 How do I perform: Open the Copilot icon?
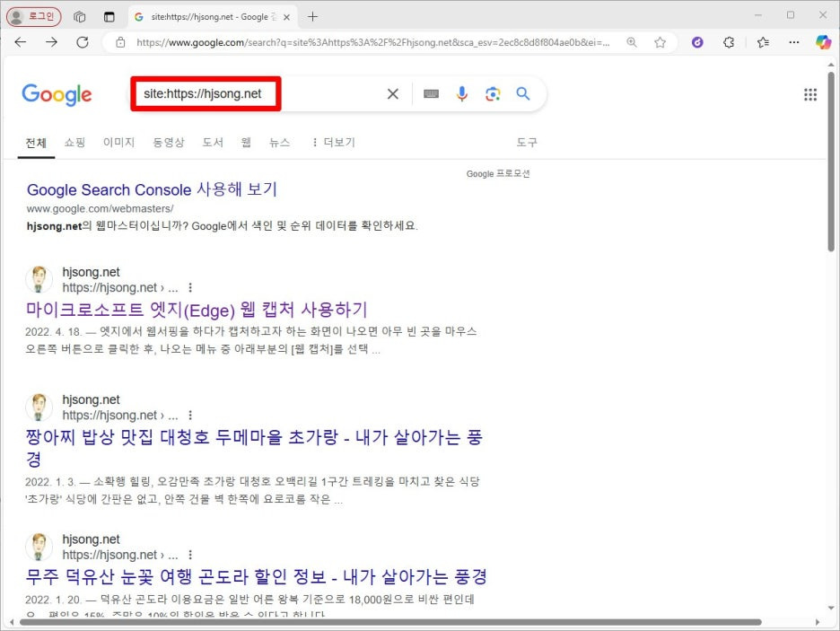(x=823, y=42)
